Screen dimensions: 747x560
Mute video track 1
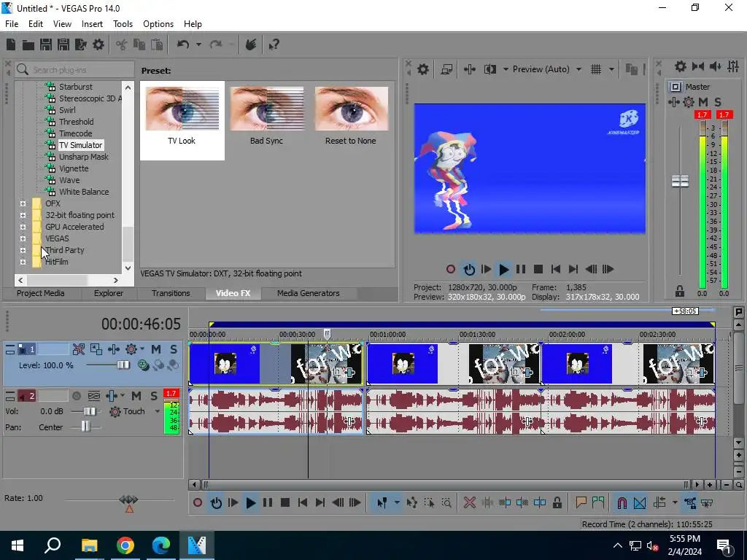tap(156, 349)
